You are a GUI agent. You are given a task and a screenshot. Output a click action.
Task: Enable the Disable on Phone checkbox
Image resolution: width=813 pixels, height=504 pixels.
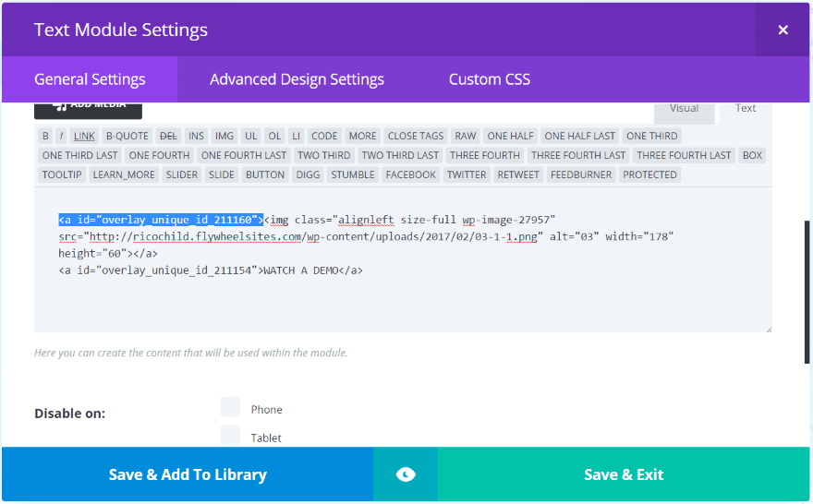230,407
